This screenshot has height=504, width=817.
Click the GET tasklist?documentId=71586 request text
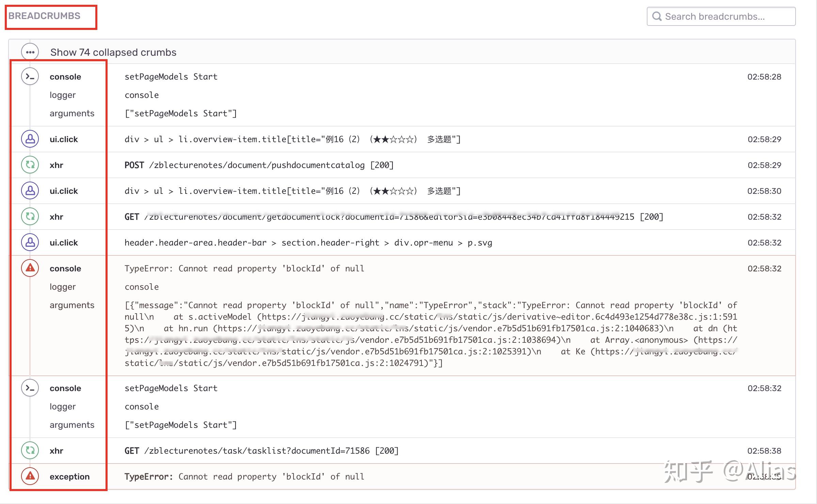tap(261, 451)
